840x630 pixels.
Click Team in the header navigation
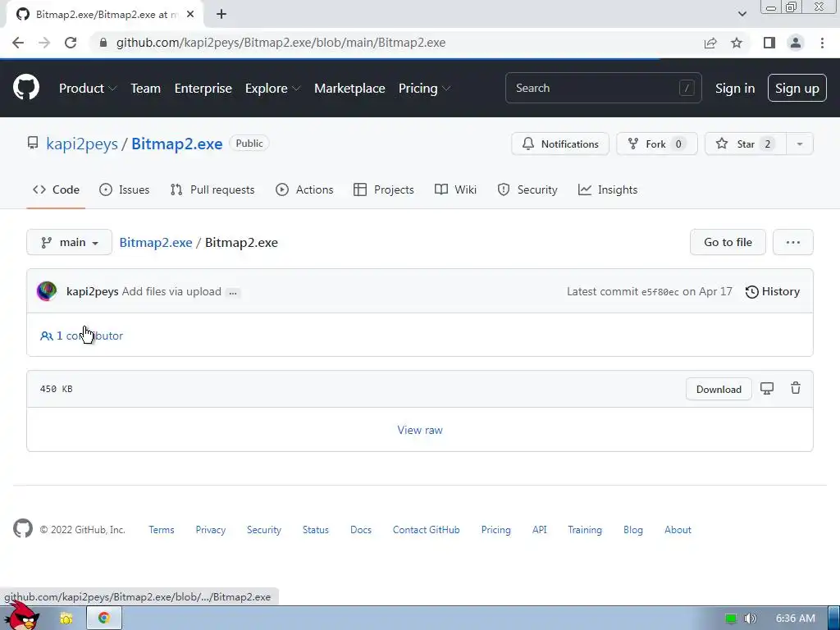click(x=146, y=89)
